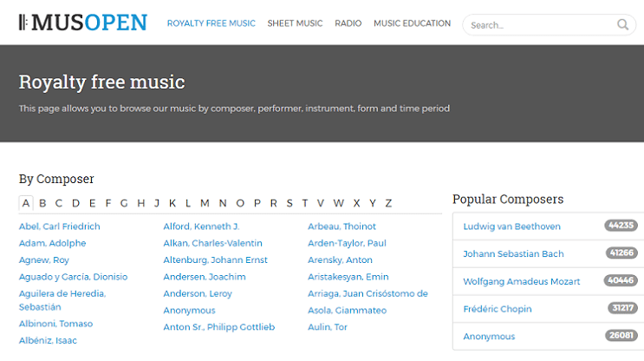Click the Mozart 40446 count badge

click(621, 280)
